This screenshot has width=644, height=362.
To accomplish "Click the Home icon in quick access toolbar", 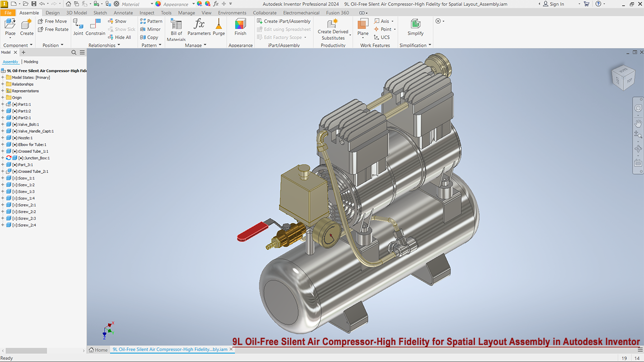I will (68, 4).
